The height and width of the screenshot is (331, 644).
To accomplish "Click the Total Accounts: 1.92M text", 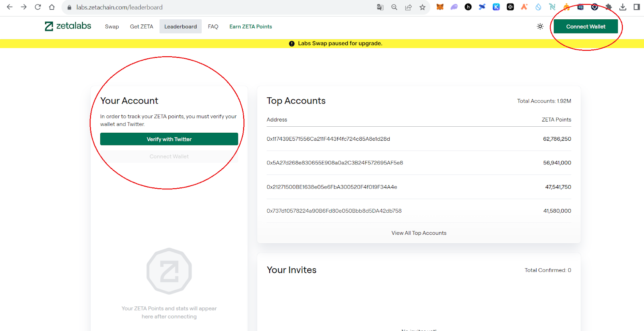I will tap(544, 101).
